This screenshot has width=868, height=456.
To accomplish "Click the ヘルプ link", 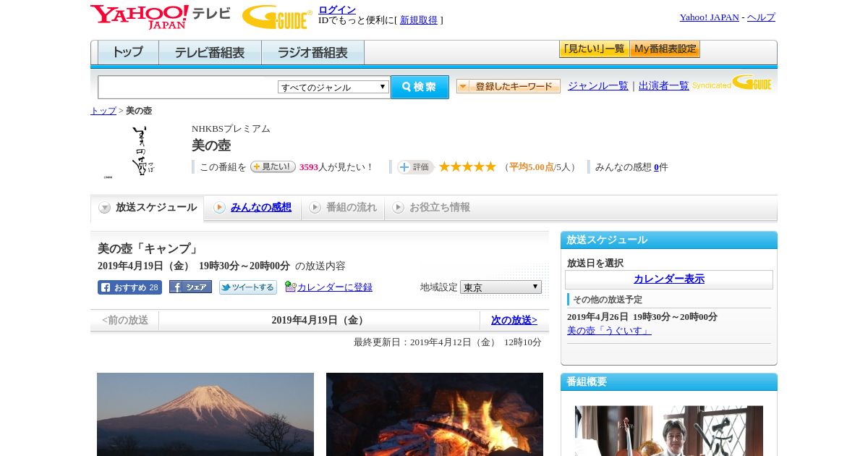I will coord(761,17).
